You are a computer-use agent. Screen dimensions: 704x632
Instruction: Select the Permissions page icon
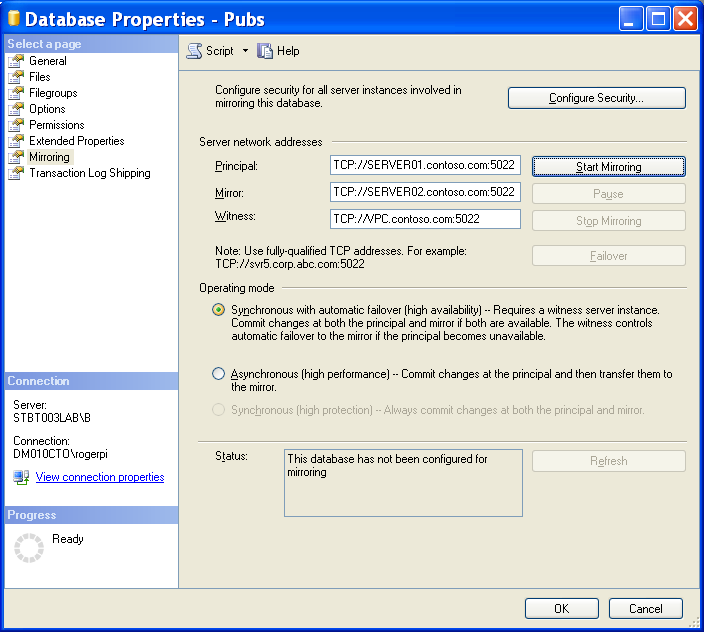click(x=15, y=125)
